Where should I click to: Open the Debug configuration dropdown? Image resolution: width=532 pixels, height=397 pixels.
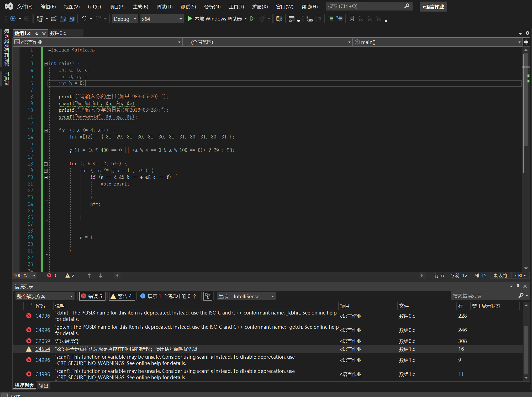[125, 19]
